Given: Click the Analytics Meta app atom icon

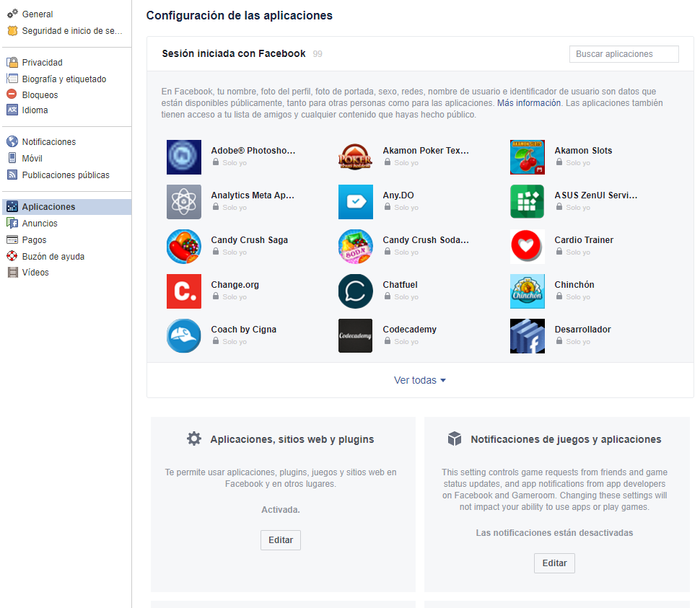Looking at the screenshot, I should (x=184, y=202).
